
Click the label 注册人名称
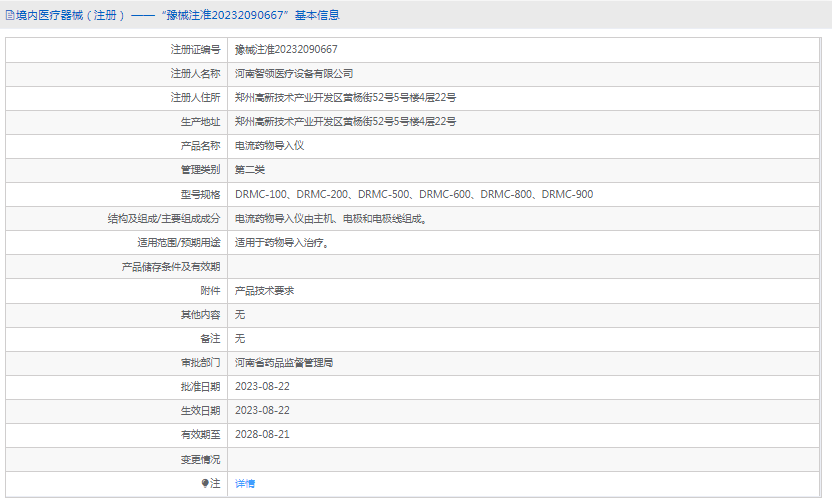[x=195, y=74]
